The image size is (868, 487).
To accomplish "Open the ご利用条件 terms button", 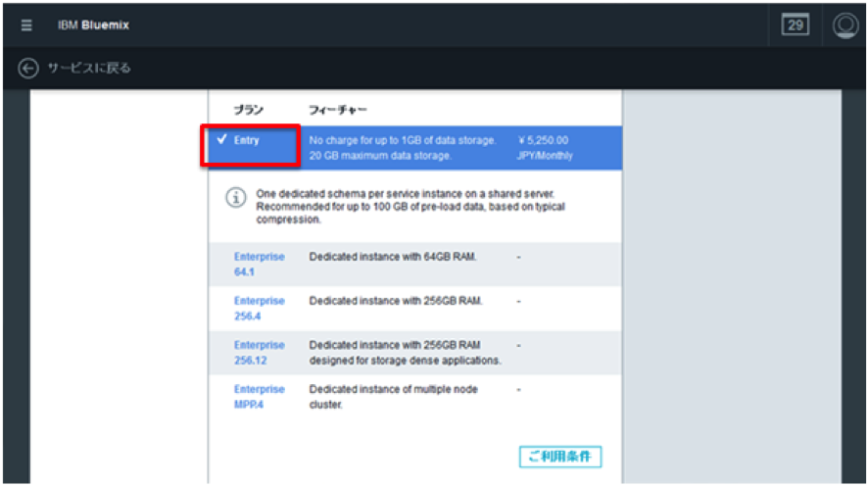I will pyautogui.click(x=560, y=457).
